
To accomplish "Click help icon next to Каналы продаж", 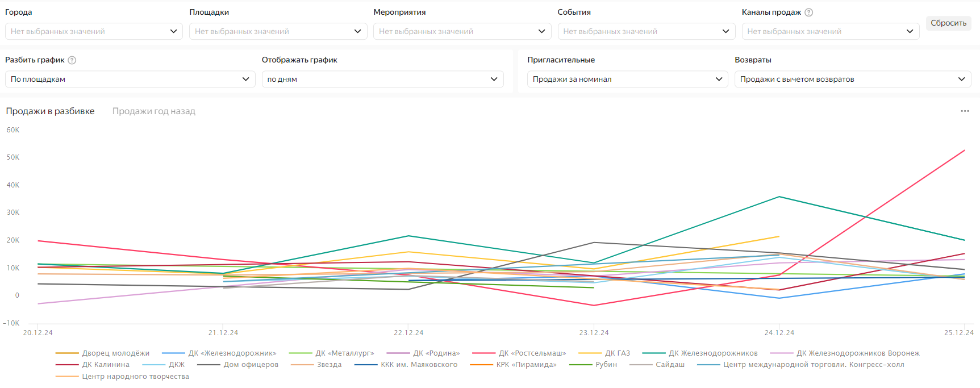I will 808,12.
